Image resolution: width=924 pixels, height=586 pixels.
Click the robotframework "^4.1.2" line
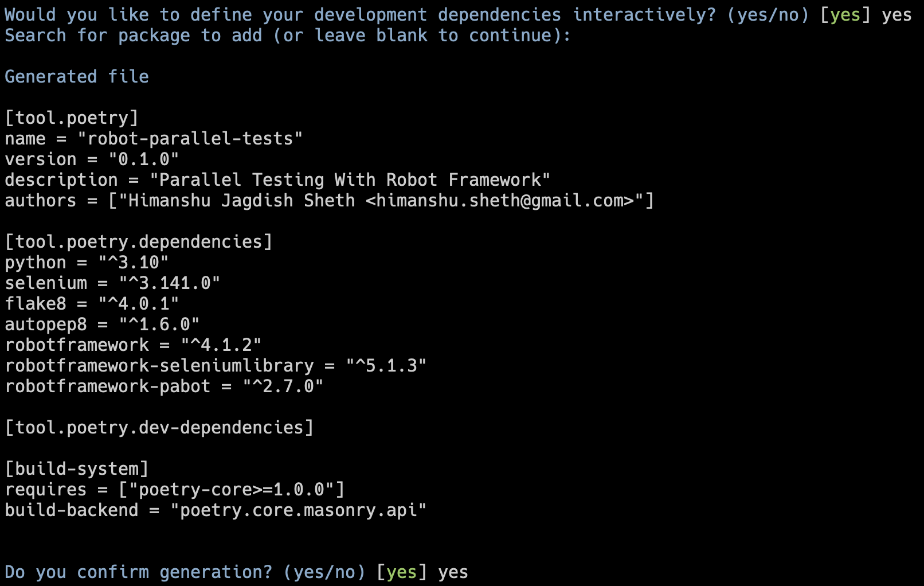click(133, 345)
